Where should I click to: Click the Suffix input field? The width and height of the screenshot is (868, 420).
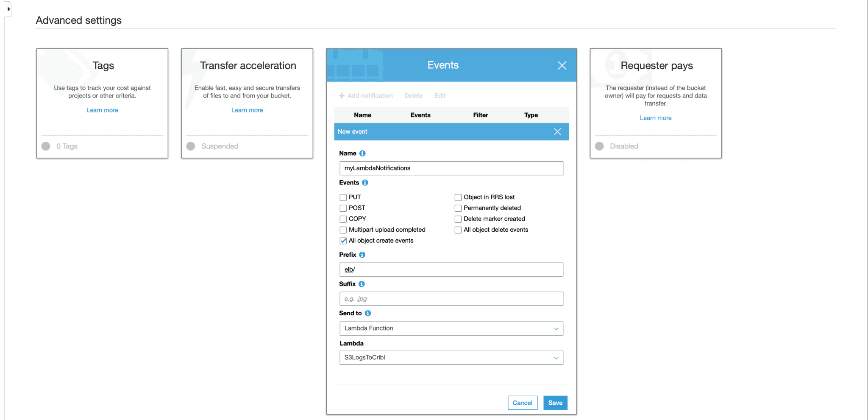451,299
